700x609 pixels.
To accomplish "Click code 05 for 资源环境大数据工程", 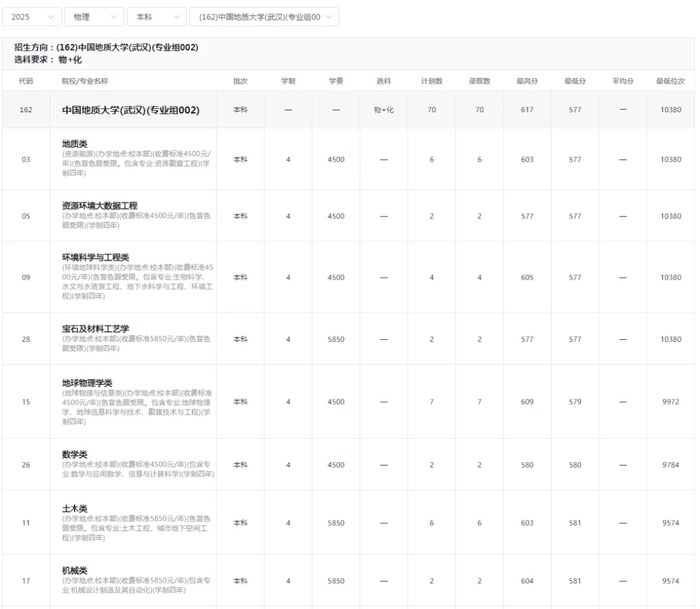I will coord(26,216).
